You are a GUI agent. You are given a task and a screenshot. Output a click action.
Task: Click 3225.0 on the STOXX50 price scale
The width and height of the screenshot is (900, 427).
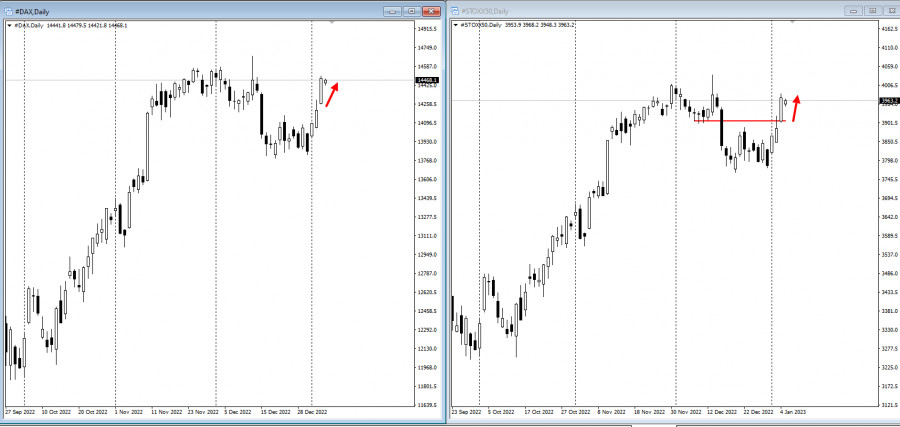(x=890, y=367)
